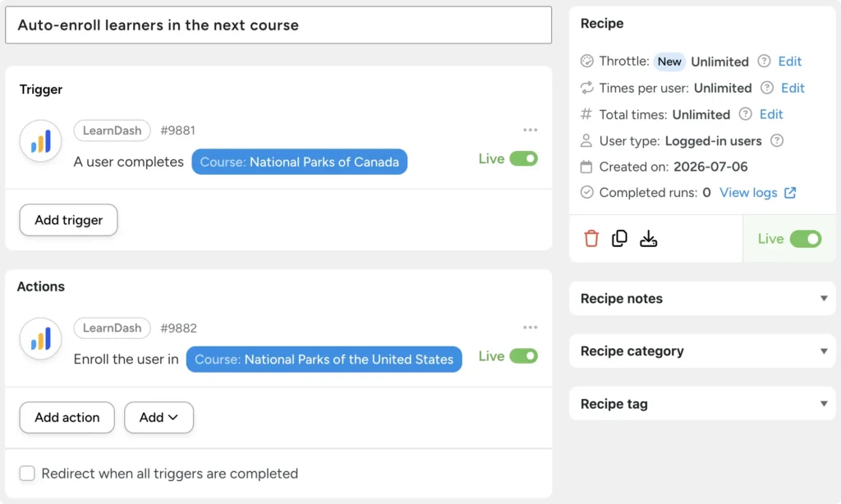Click the help icon next to User type

click(777, 140)
